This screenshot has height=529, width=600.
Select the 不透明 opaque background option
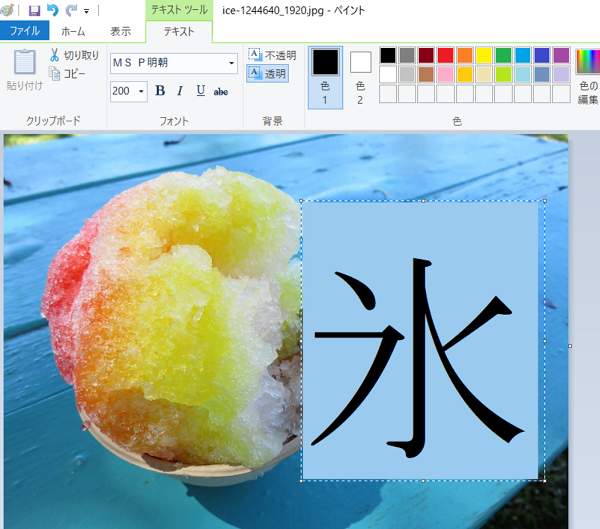pyautogui.click(x=272, y=56)
